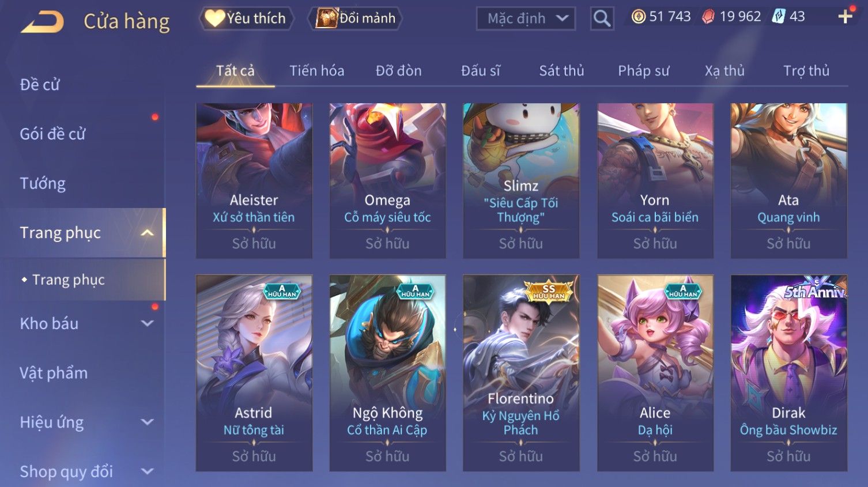Select Dirak Ông bầu Showbiz skin card
868x487 pixels.
788,373
